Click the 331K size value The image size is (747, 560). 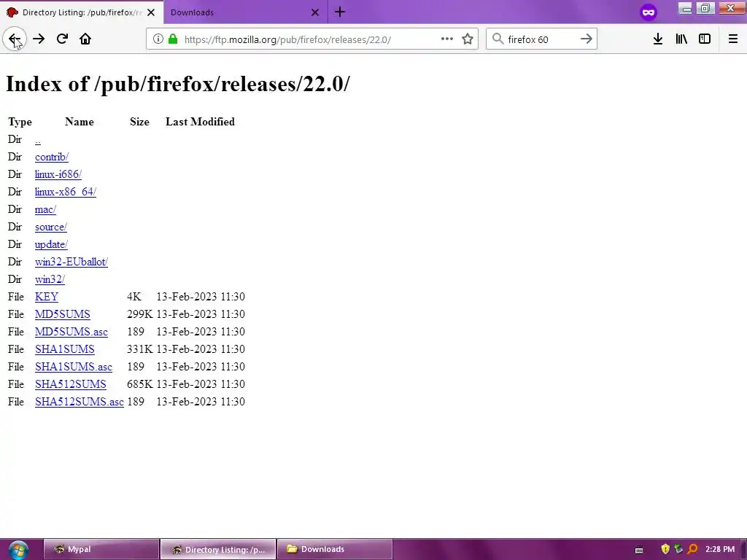tap(139, 349)
